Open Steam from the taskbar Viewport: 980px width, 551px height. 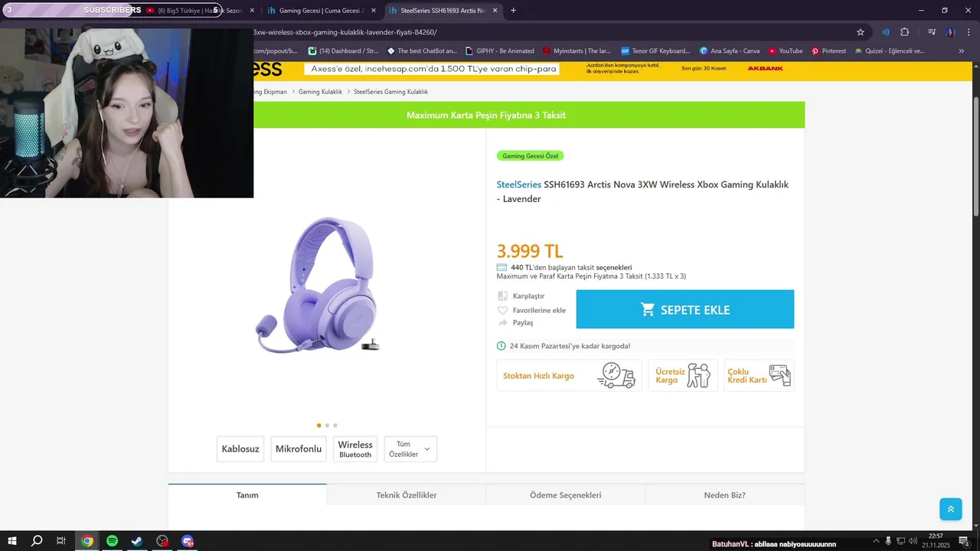coord(137,541)
